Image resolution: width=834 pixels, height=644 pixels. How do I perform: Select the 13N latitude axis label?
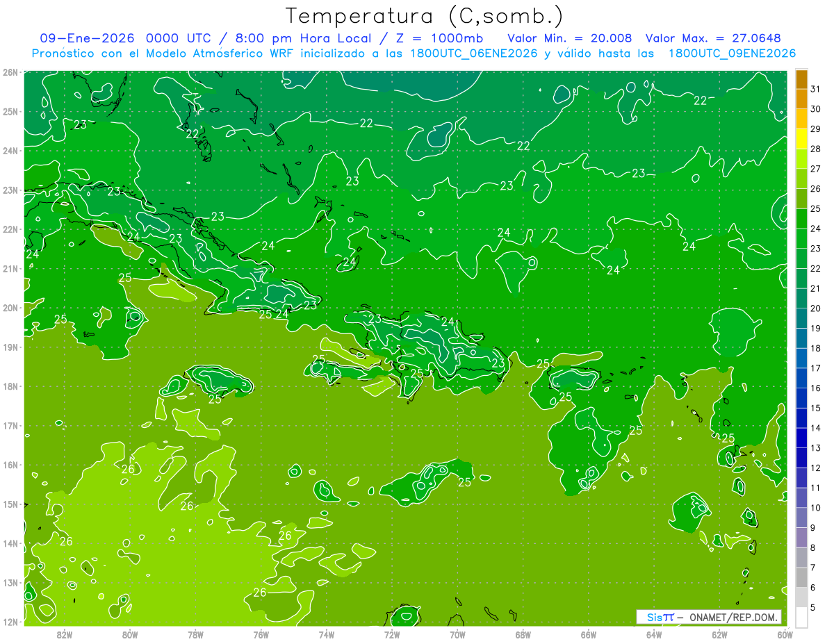10,582
